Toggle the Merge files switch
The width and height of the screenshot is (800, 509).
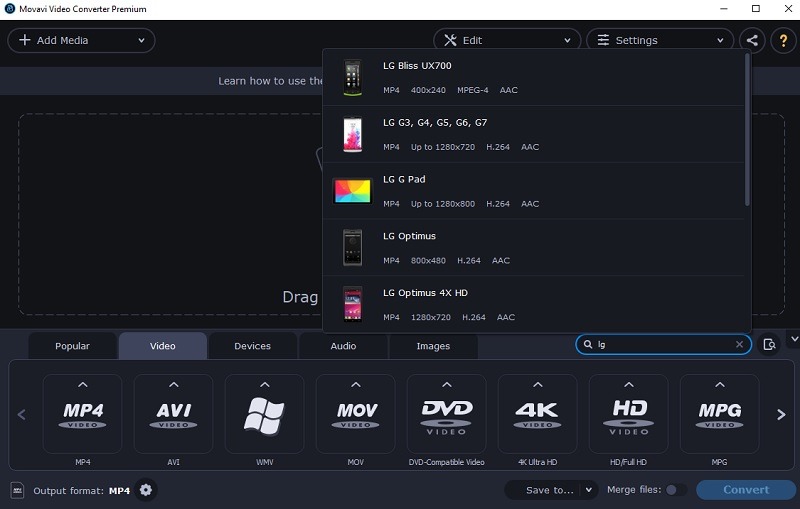click(x=676, y=490)
